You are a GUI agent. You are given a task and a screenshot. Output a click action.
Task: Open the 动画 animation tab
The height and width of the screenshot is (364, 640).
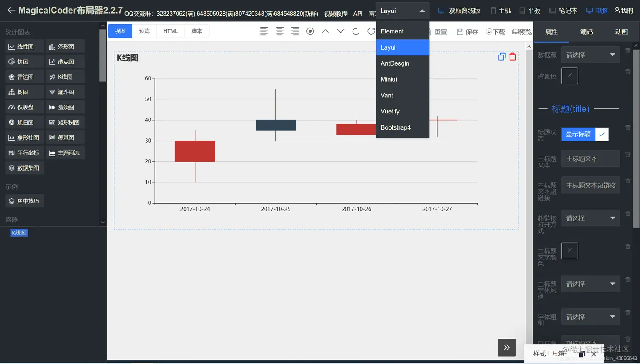(x=621, y=32)
